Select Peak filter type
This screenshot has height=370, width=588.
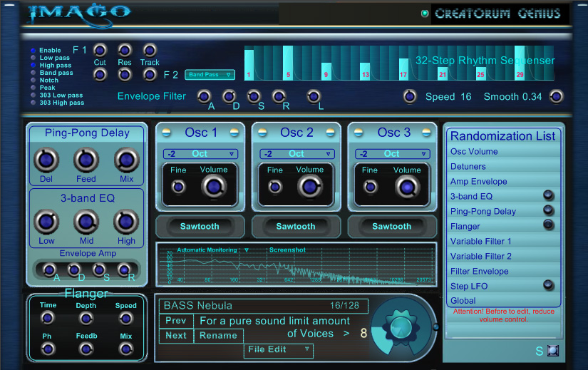[33, 88]
